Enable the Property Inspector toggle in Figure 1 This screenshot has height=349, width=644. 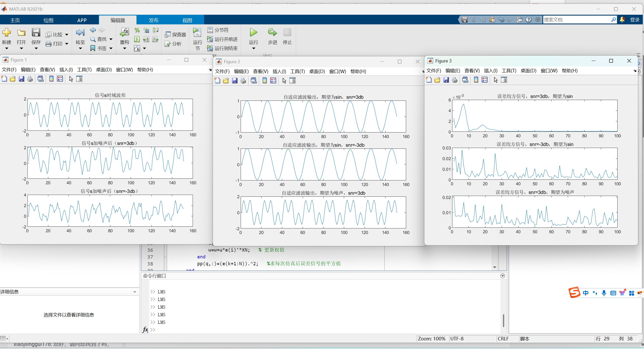[80, 79]
